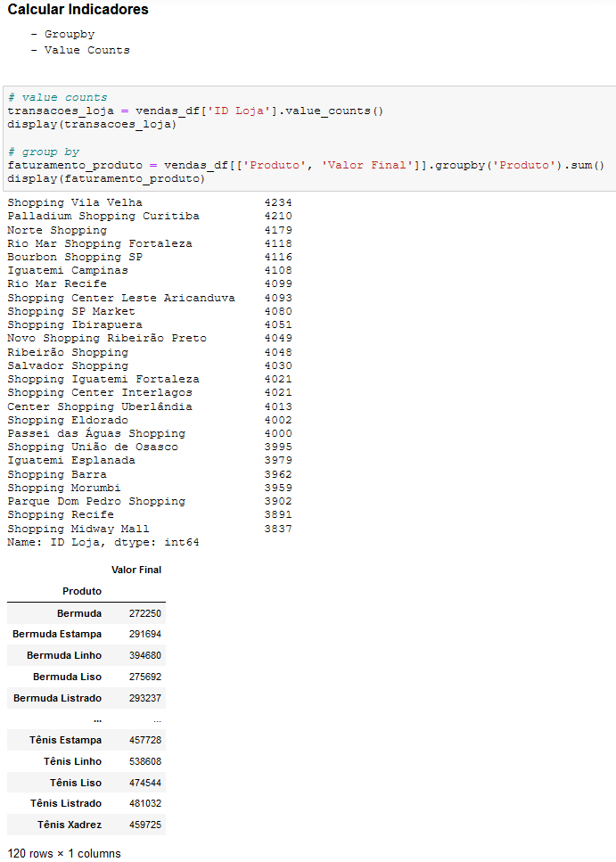Viewport: 616px width, 862px height.
Task: Select the '- Value Counts' bullet text
Action: tap(80, 50)
